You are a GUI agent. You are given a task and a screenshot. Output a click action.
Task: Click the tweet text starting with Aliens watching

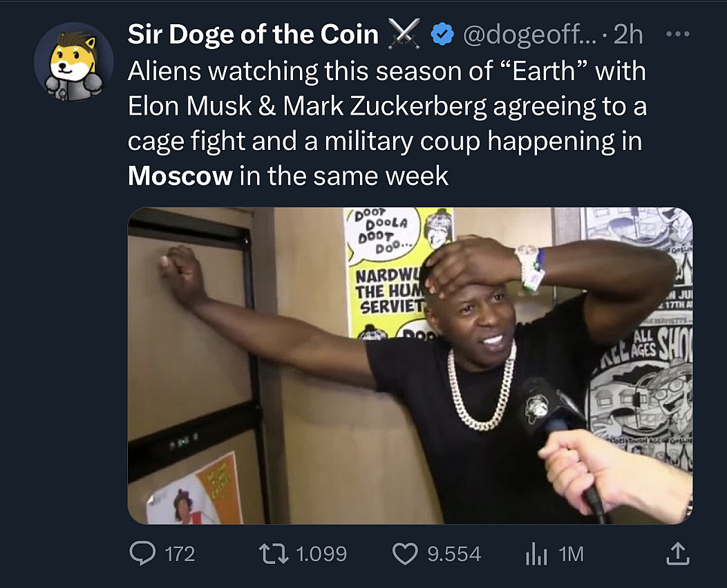387,106
